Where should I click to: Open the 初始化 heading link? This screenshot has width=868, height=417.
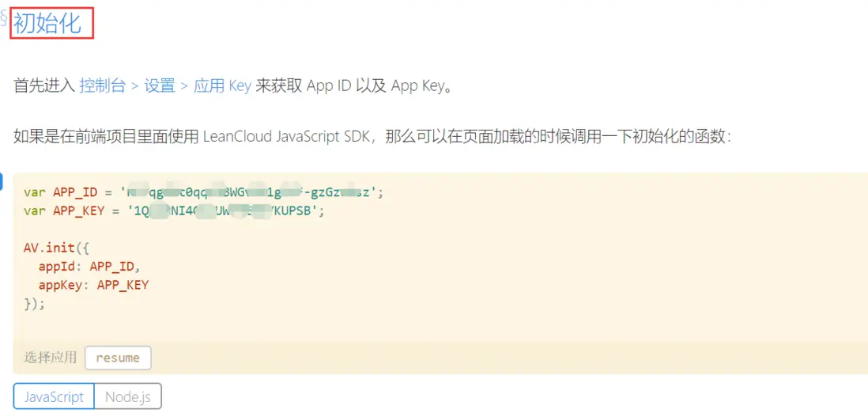(x=47, y=23)
